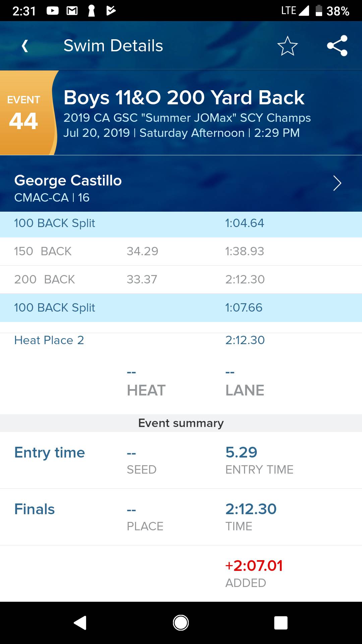
Task: Tap the orange Event 44 badge
Action: pyautogui.click(x=24, y=113)
